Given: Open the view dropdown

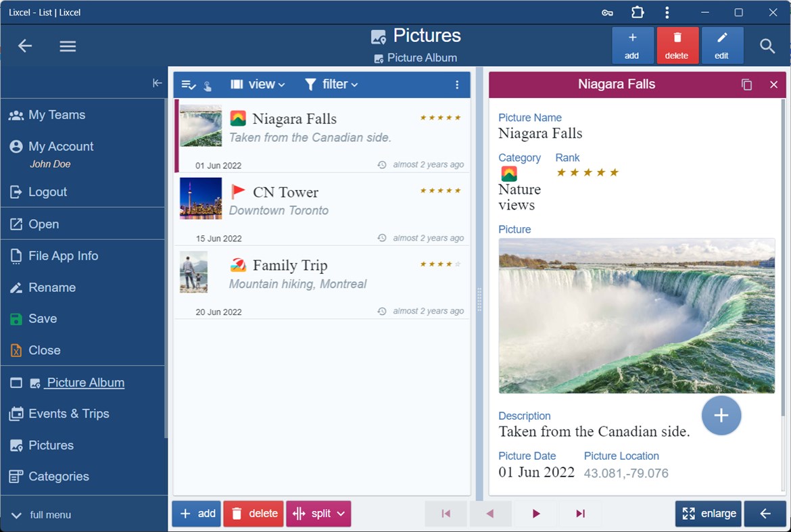Looking at the screenshot, I should [x=258, y=84].
